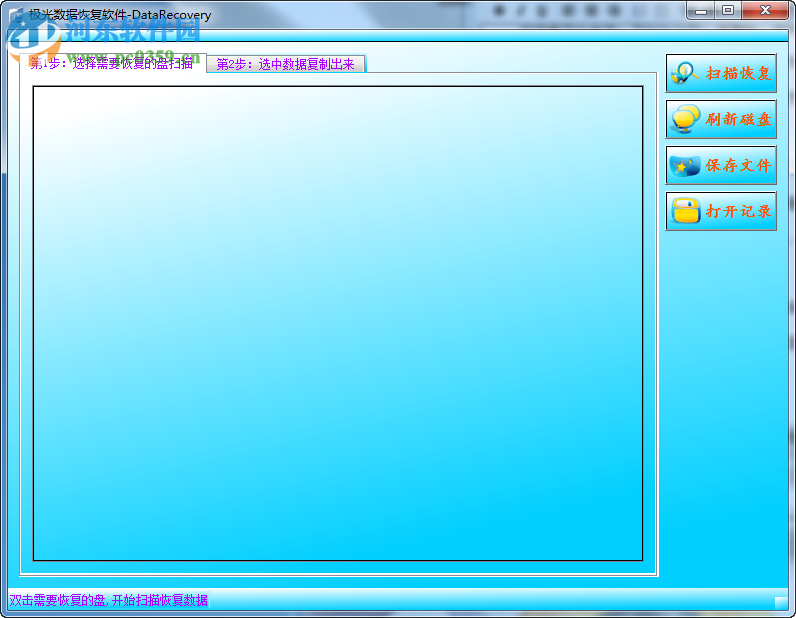The height and width of the screenshot is (618, 796).
Task: Click the star folder icon on 保存文件
Action: [685, 166]
